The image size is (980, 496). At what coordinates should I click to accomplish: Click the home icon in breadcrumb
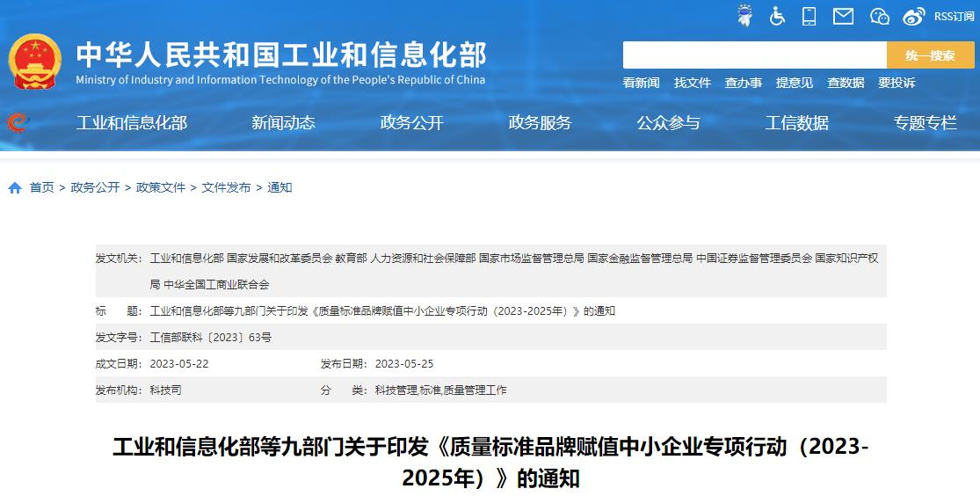(15, 188)
